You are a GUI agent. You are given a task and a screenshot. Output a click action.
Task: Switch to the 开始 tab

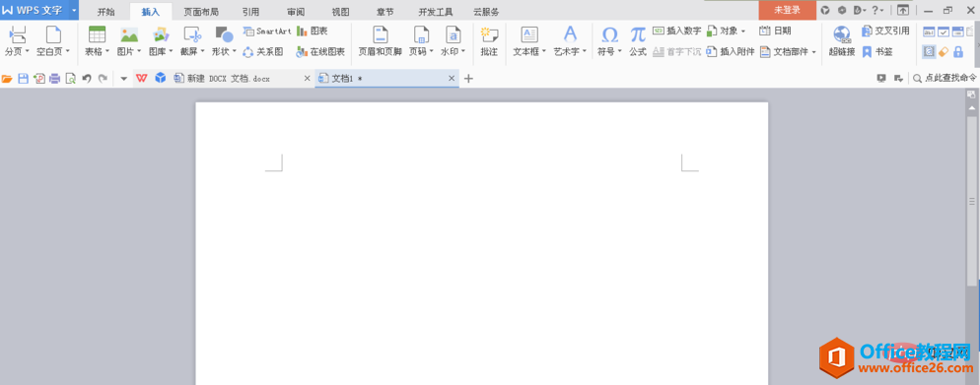106,12
